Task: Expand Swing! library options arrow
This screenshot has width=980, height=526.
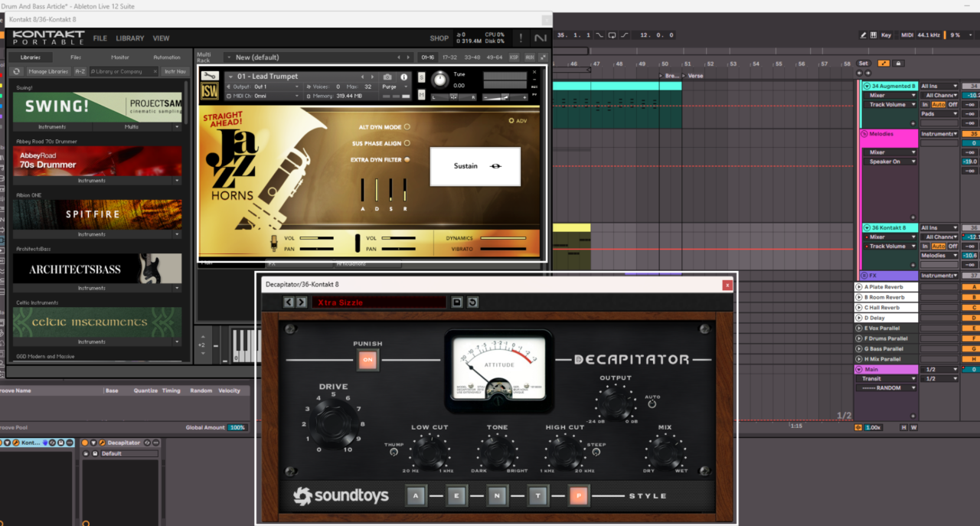Action: (x=178, y=127)
